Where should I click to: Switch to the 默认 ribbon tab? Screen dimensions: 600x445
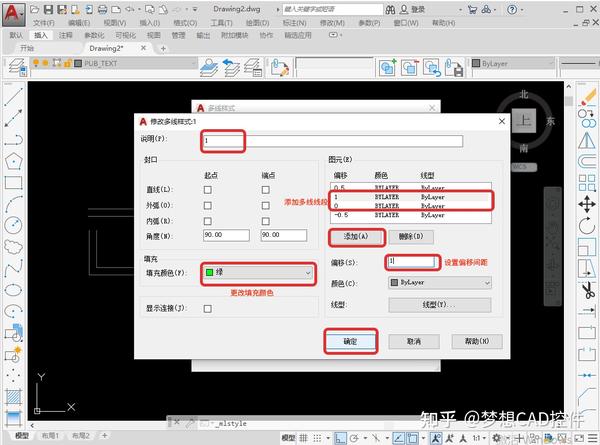[16, 35]
